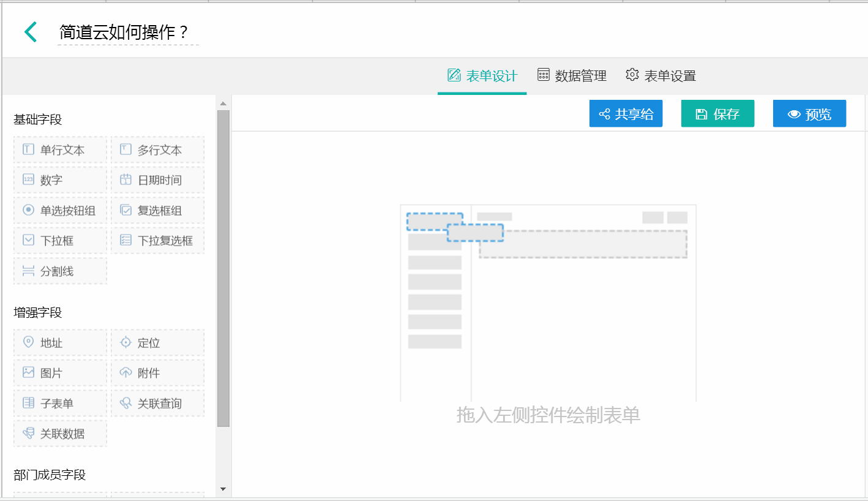Click scrollbar up arrow in field panel
This screenshot has height=501, width=868.
coord(223,103)
